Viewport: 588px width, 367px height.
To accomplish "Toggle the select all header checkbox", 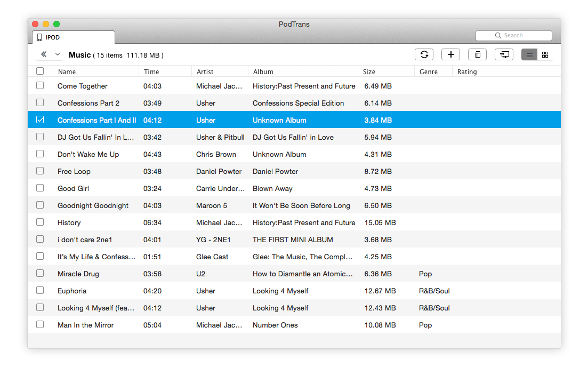I will click(x=40, y=71).
